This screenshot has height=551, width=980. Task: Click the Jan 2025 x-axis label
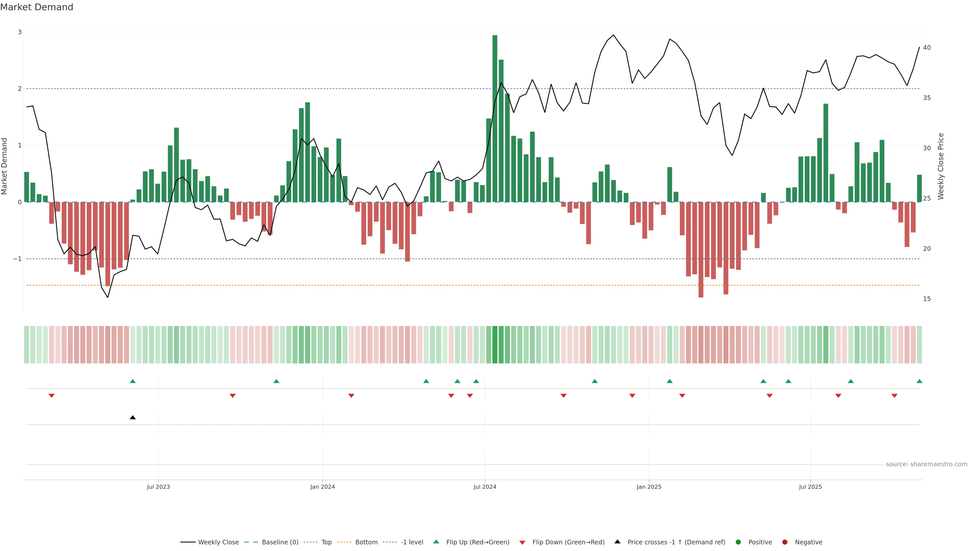(x=649, y=487)
